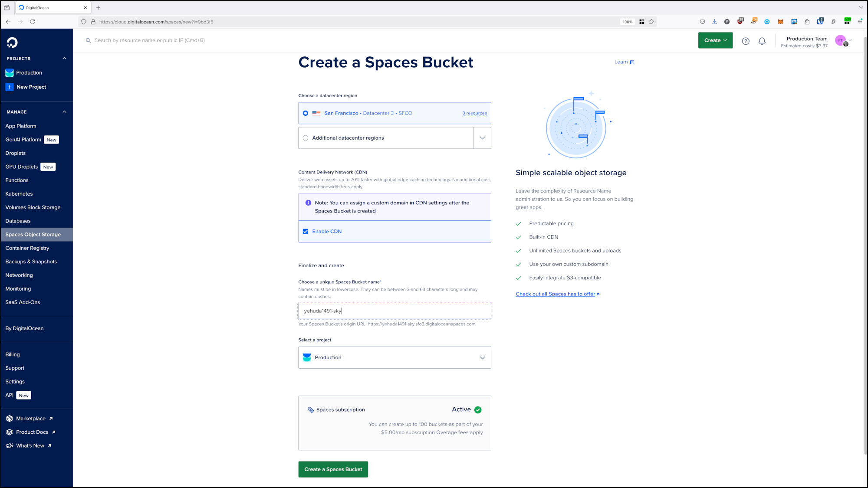This screenshot has height=488, width=868.
Task: Collapse the PROJECTS section chevron
Action: (64, 59)
